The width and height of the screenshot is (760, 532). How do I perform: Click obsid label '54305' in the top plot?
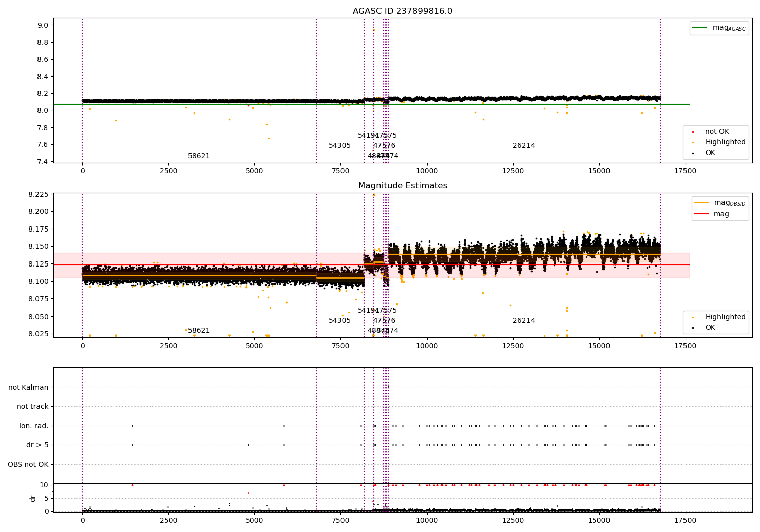click(x=339, y=146)
